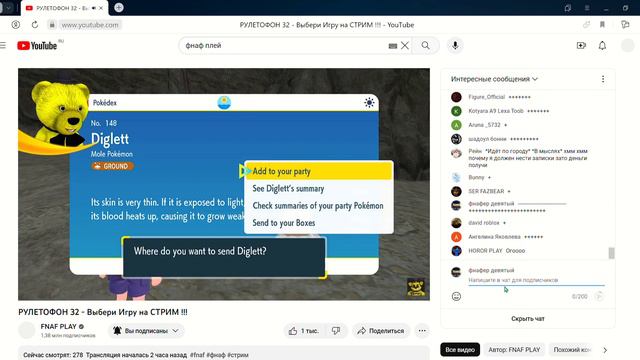Open the #стрим hashtag link
This screenshot has width=640, height=360.
(238, 355)
